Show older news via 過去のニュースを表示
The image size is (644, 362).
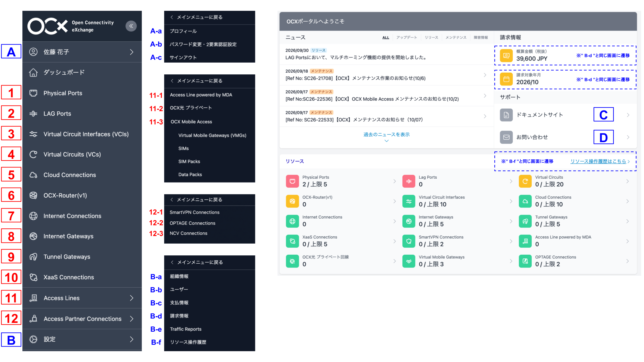pyautogui.click(x=386, y=135)
